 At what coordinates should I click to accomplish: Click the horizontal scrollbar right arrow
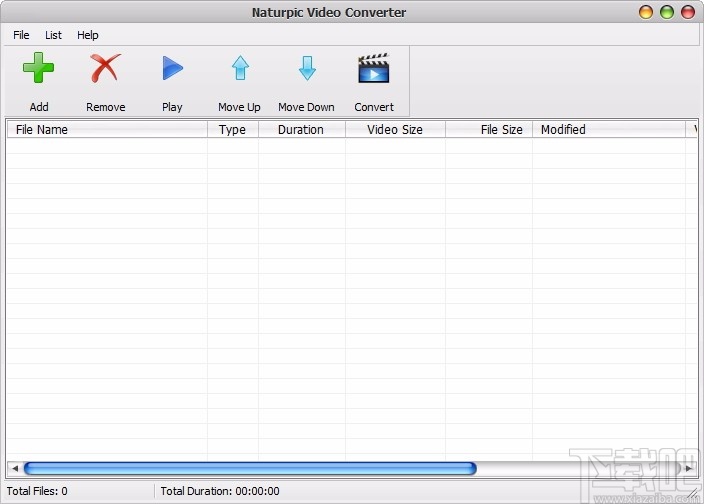tap(689, 469)
